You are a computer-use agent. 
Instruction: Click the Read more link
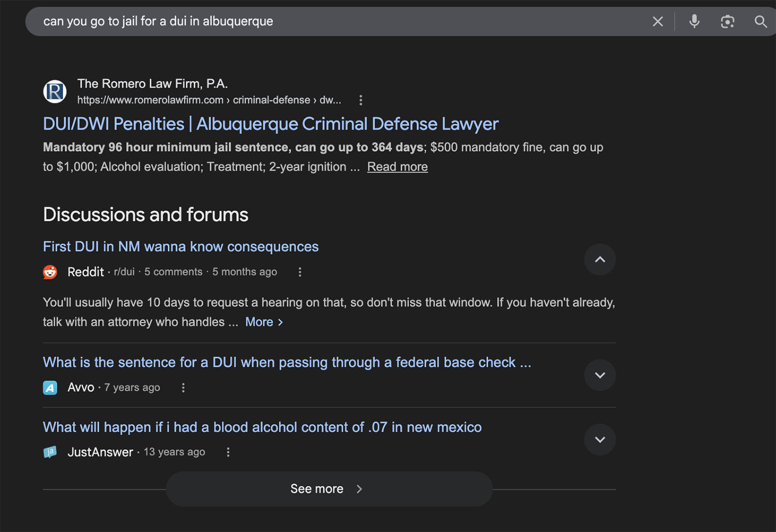pos(397,167)
